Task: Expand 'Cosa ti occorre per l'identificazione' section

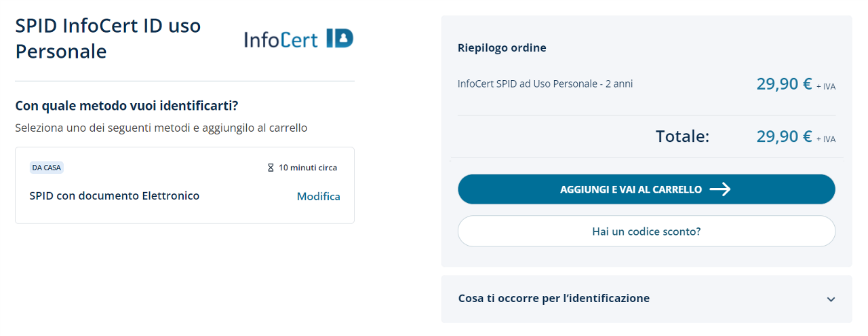Action: [x=554, y=298]
